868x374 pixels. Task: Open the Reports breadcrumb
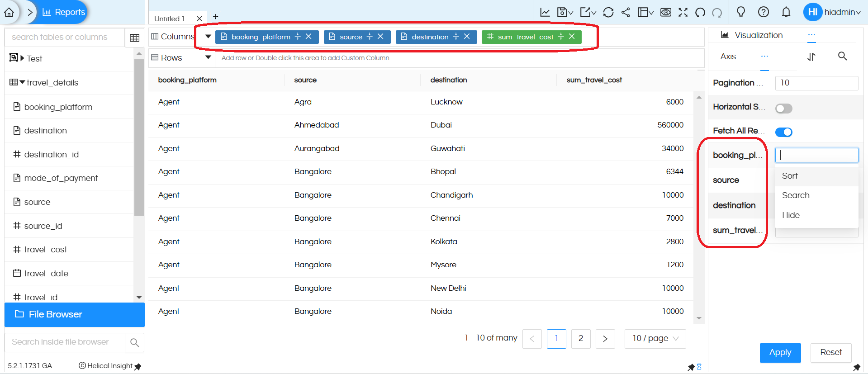point(64,12)
